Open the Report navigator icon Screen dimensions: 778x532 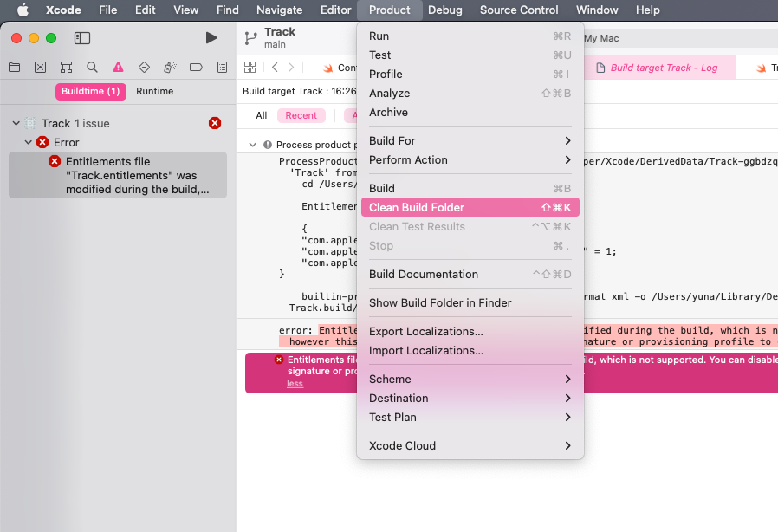[x=222, y=68]
